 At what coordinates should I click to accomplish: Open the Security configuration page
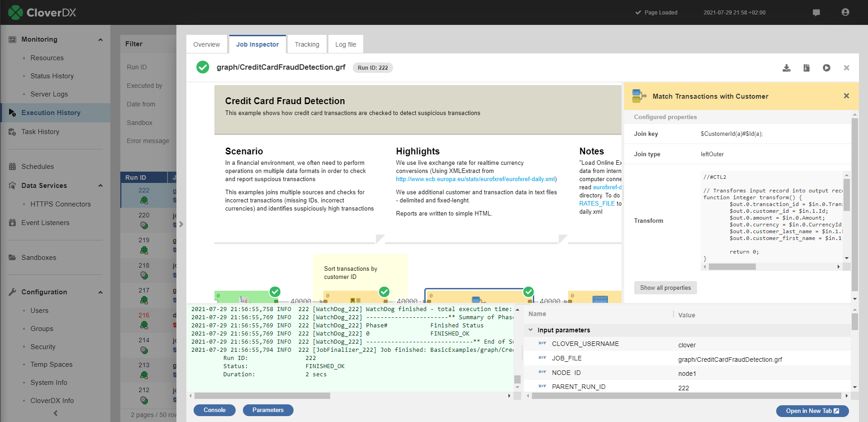(43, 347)
